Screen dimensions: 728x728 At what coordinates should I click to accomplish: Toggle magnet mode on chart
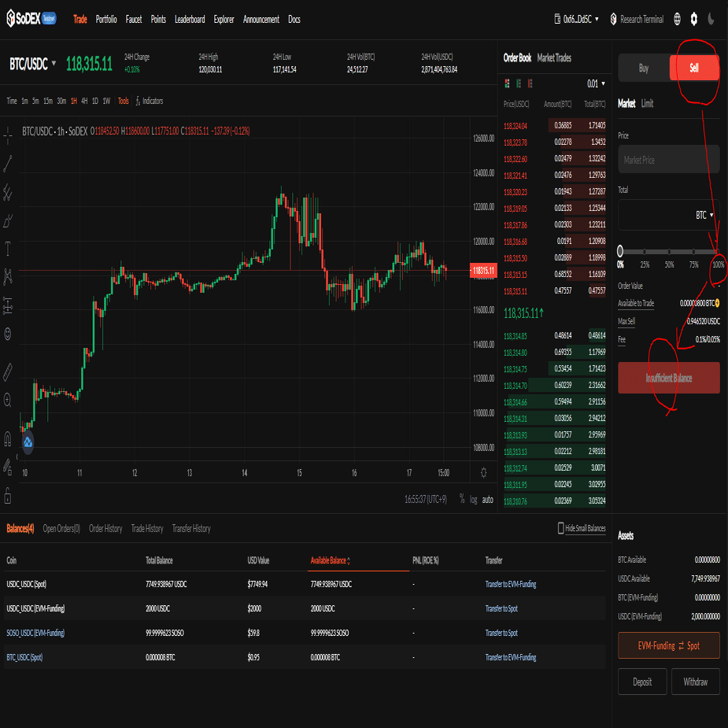pos(7,439)
